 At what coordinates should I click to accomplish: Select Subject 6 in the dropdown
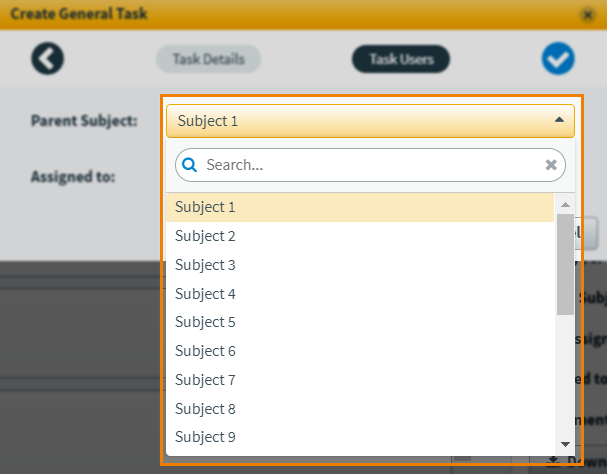(360, 351)
